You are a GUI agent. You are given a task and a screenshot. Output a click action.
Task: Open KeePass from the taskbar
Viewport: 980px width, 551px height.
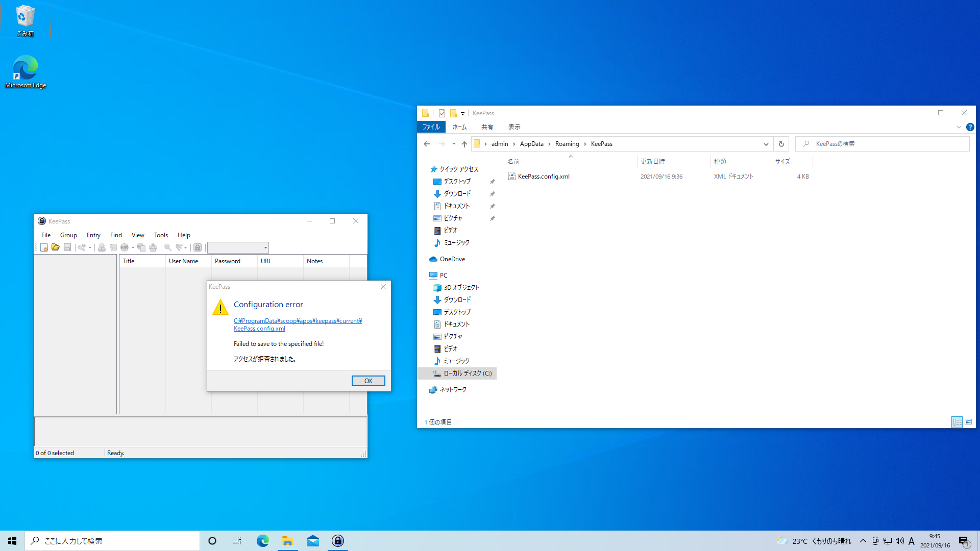point(337,540)
